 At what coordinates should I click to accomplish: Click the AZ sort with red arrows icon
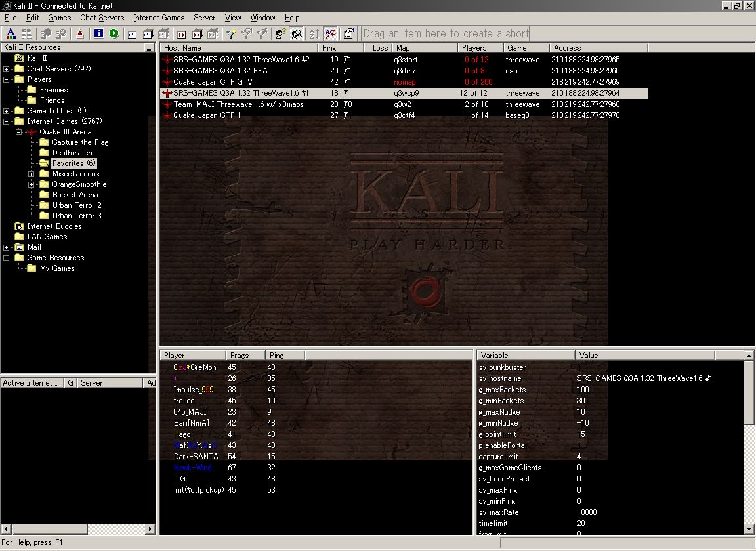(330, 33)
